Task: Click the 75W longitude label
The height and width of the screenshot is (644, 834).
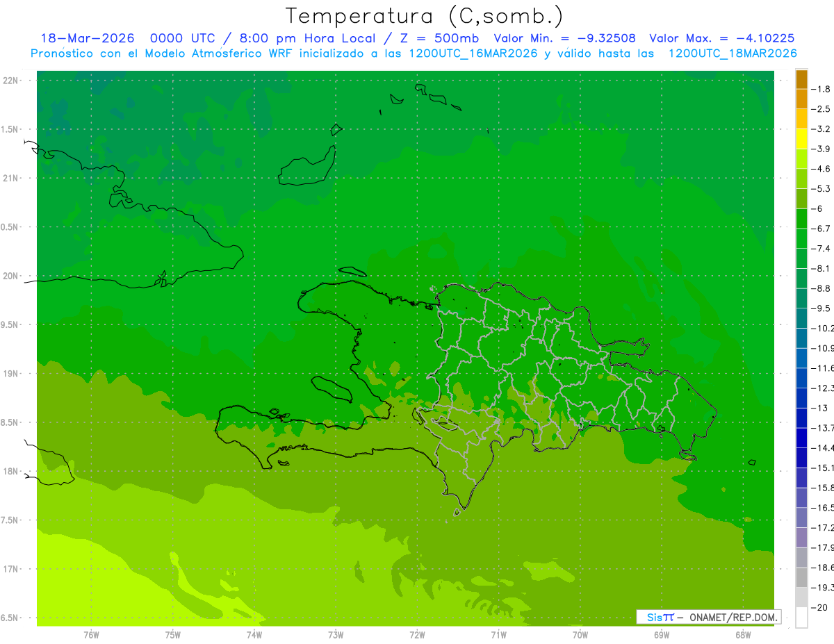Action: point(172,635)
